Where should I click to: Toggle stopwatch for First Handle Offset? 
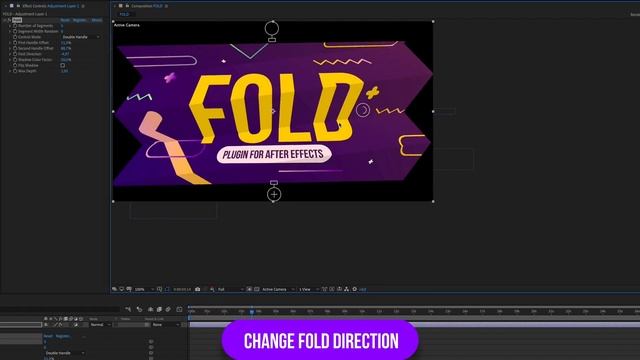(x=15, y=43)
